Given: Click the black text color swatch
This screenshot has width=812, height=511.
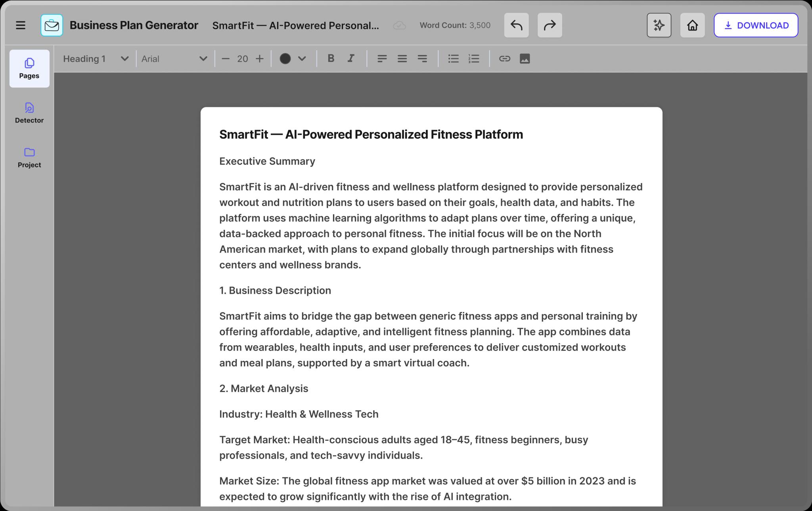Looking at the screenshot, I should 285,59.
